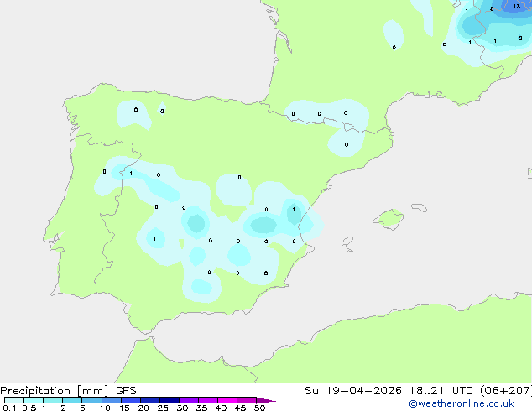Image resolution: width=532 pixels, height=411 pixels.
Task: Click the 'GFS' model label
Action: [126, 391]
